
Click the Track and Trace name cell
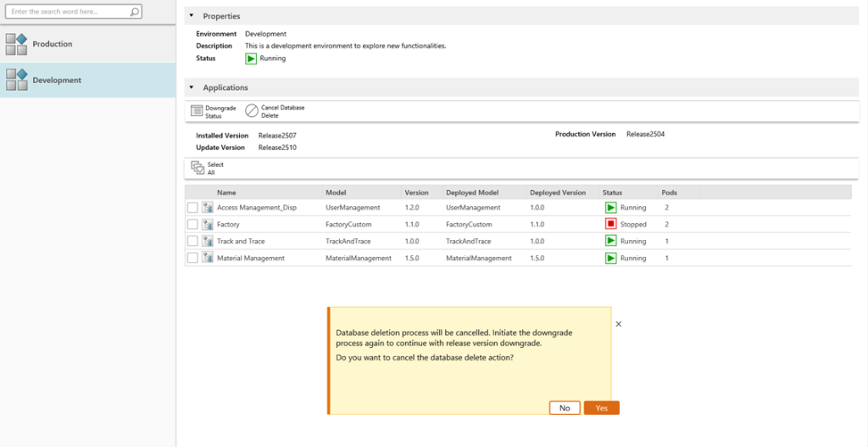241,241
